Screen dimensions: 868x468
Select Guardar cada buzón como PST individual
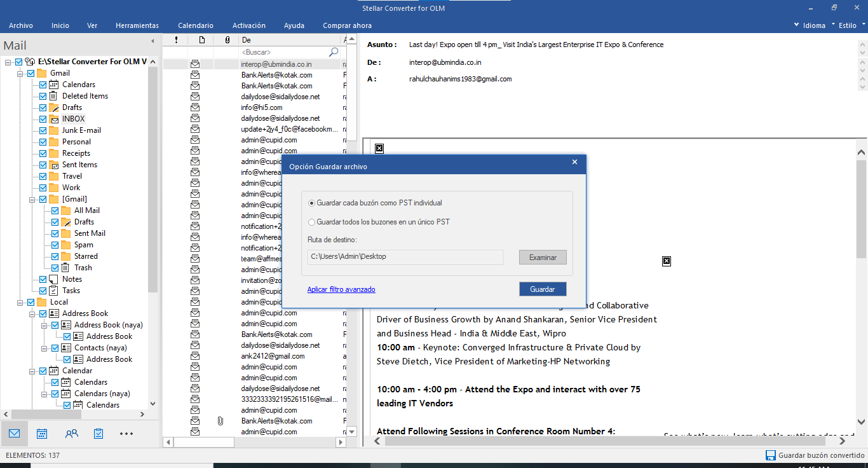(311, 203)
